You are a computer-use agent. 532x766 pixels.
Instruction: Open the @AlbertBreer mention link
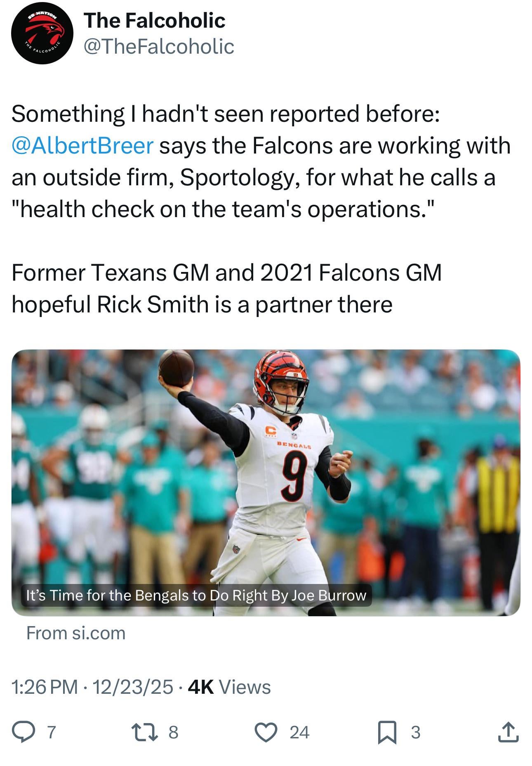click(82, 145)
